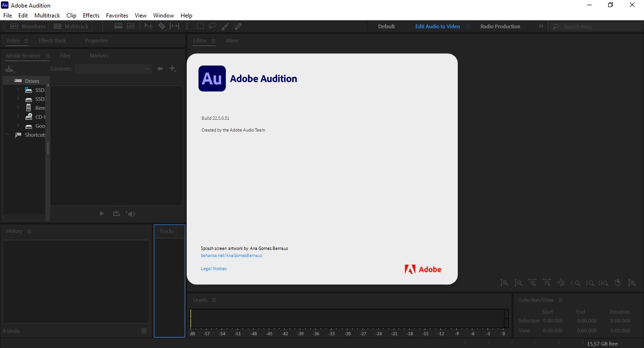The height and width of the screenshot is (348, 644).
Task: Switch to the Effects Rack tab
Action: point(52,41)
